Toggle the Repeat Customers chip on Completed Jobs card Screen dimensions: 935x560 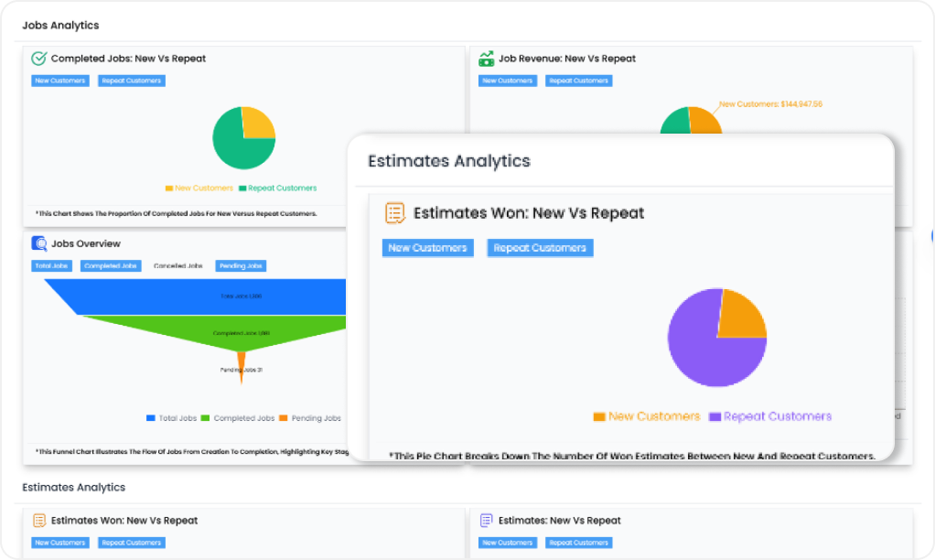click(131, 81)
